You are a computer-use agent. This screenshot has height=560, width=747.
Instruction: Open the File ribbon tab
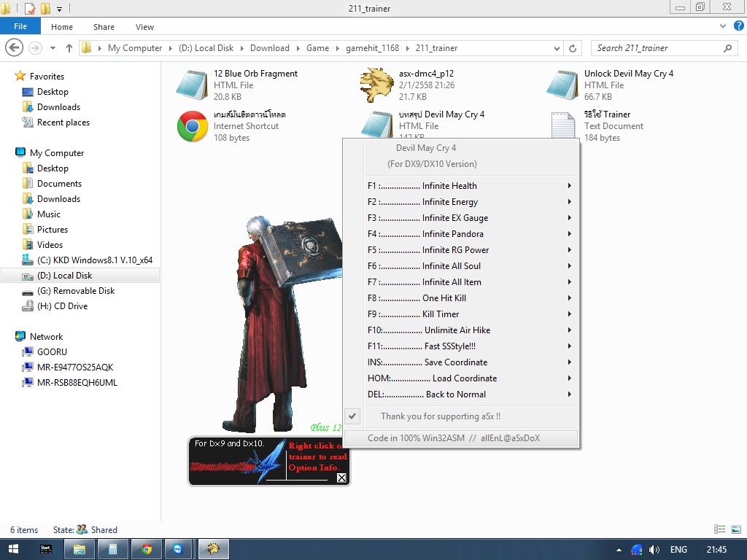20,26
